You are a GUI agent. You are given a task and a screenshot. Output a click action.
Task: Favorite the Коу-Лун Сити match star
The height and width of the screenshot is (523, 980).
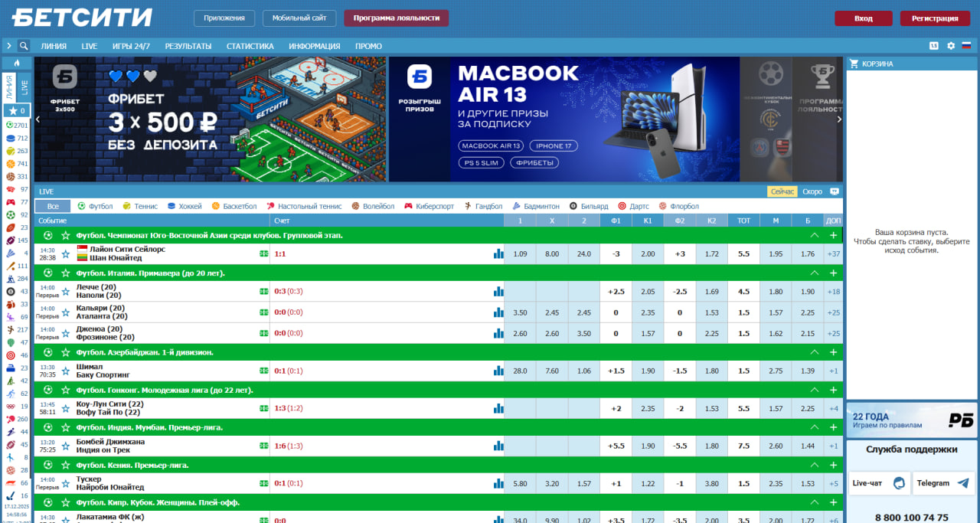66,408
